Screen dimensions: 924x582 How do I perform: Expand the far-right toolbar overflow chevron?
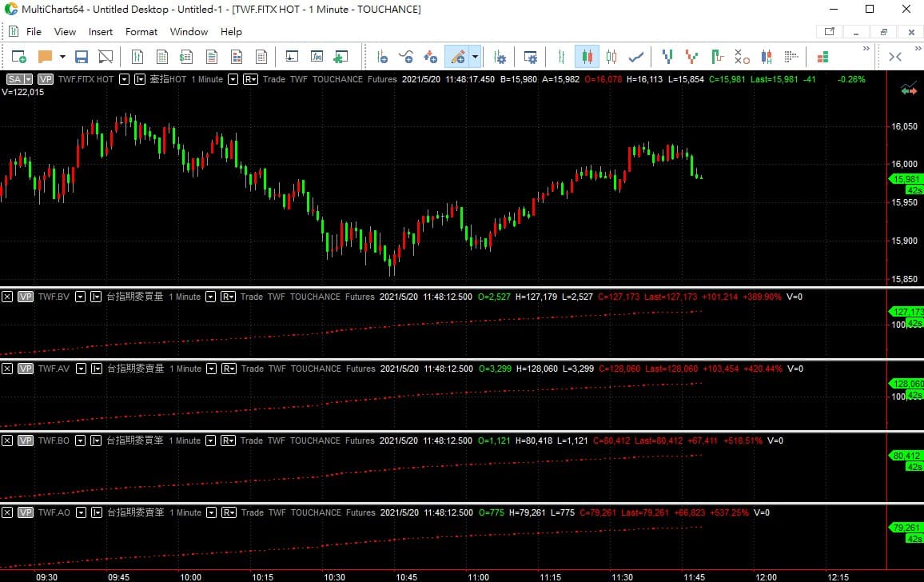click(918, 48)
